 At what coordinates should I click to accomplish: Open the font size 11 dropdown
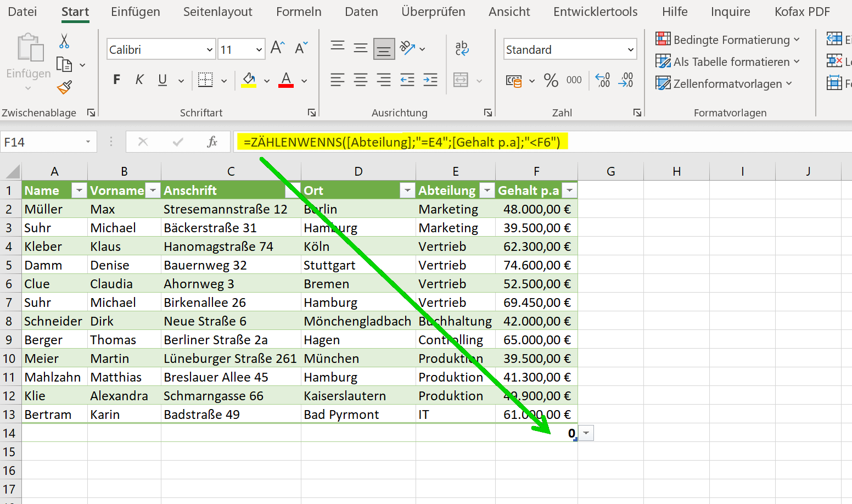pos(259,50)
